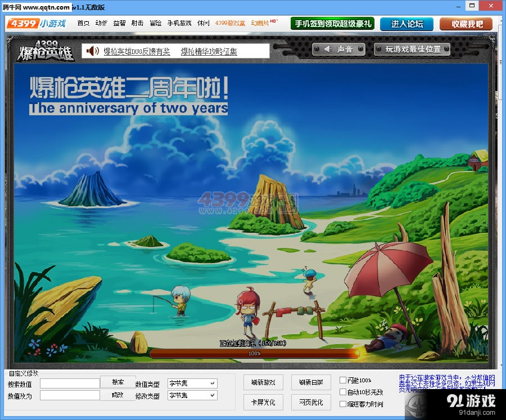Click the 搜索数值 input field
The height and width of the screenshot is (420, 506).
click(x=70, y=383)
